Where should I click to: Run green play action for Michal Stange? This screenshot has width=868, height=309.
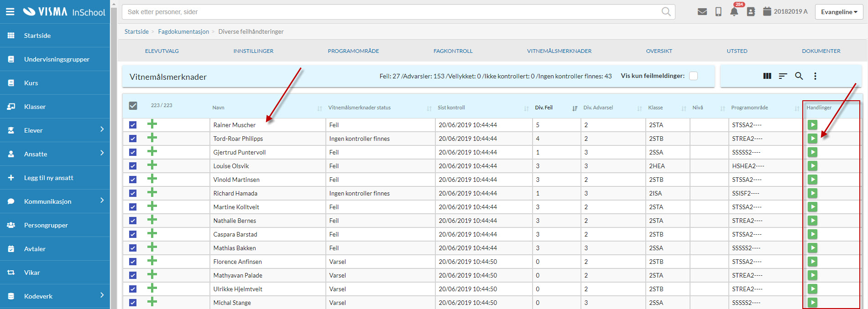point(812,303)
